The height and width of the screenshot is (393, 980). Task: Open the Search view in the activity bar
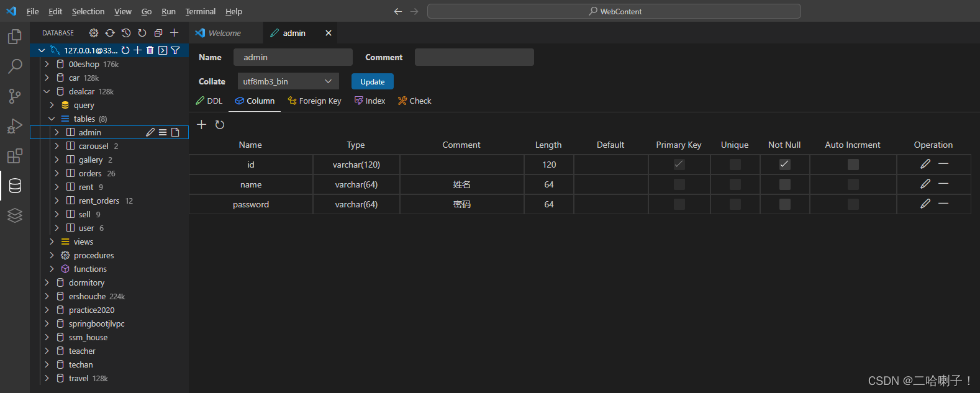pos(15,66)
